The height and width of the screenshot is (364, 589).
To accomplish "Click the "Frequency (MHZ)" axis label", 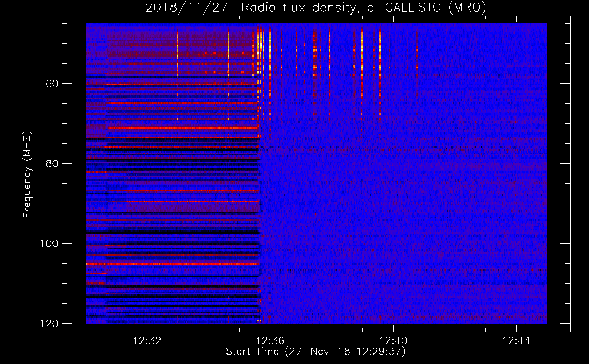I will (x=27, y=175).
